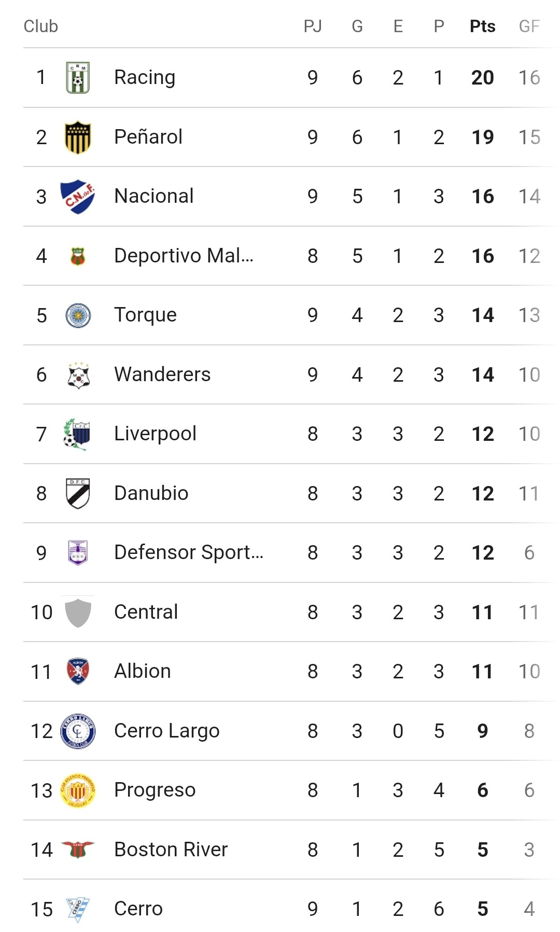Image resolution: width=560 pixels, height=932 pixels.
Task: Click the Nacional club crest icon
Action: (x=78, y=197)
